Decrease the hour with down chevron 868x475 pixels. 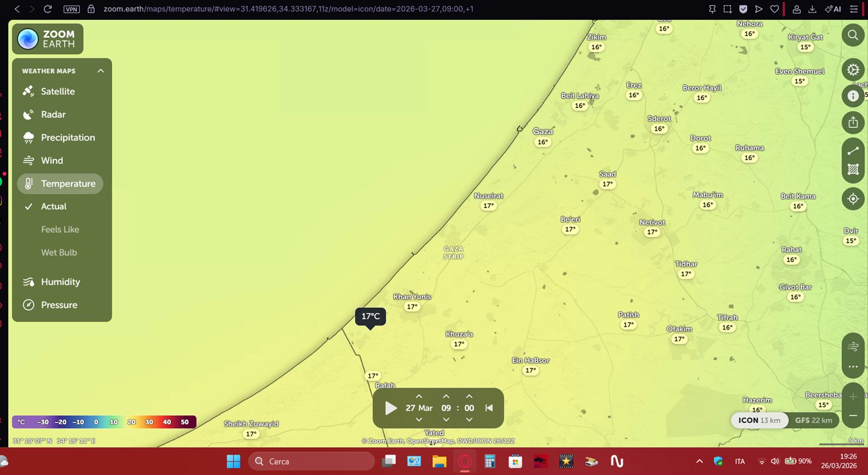tap(446, 419)
